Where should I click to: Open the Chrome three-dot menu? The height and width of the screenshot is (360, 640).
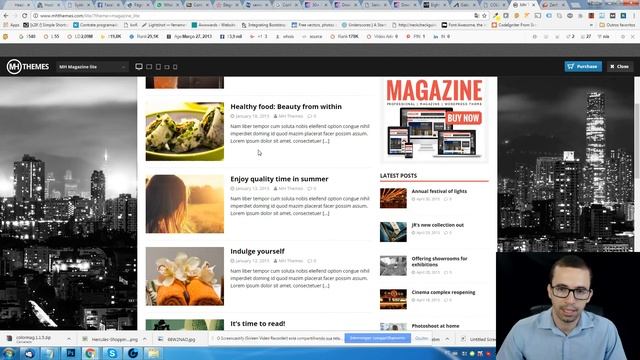(x=634, y=16)
